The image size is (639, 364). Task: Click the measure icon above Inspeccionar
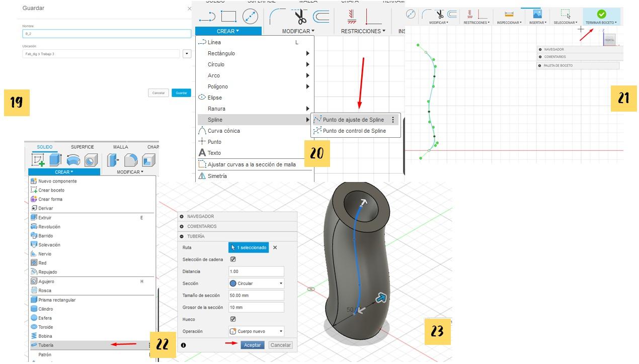(x=509, y=14)
